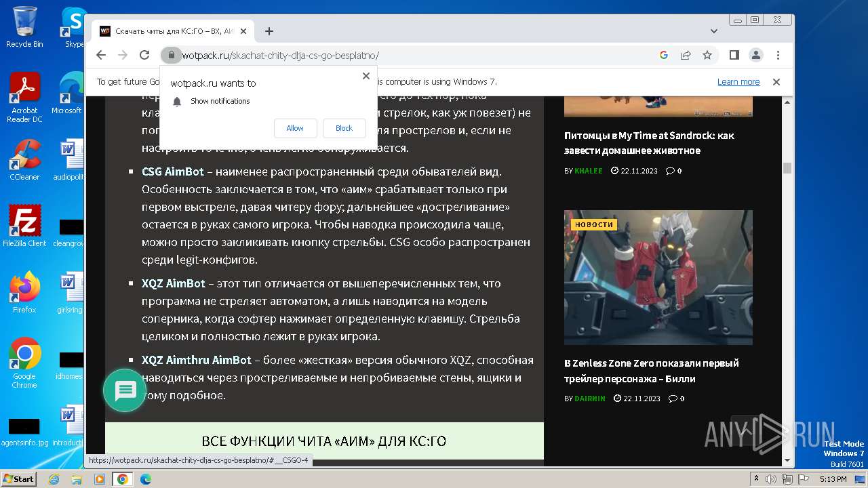Open Acrobat Reader DC desktop icon
Viewport: 868px width, 488px height.
pyautogui.click(x=24, y=98)
